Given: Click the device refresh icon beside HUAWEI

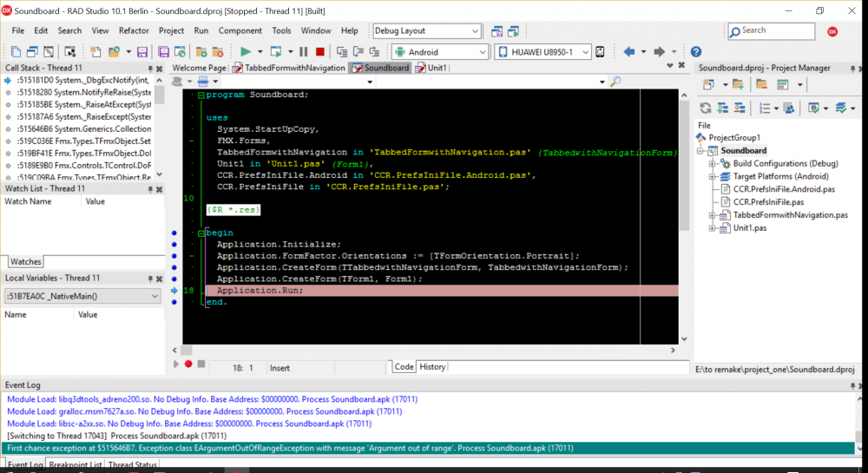Looking at the screenshot, I should point(600,52).
